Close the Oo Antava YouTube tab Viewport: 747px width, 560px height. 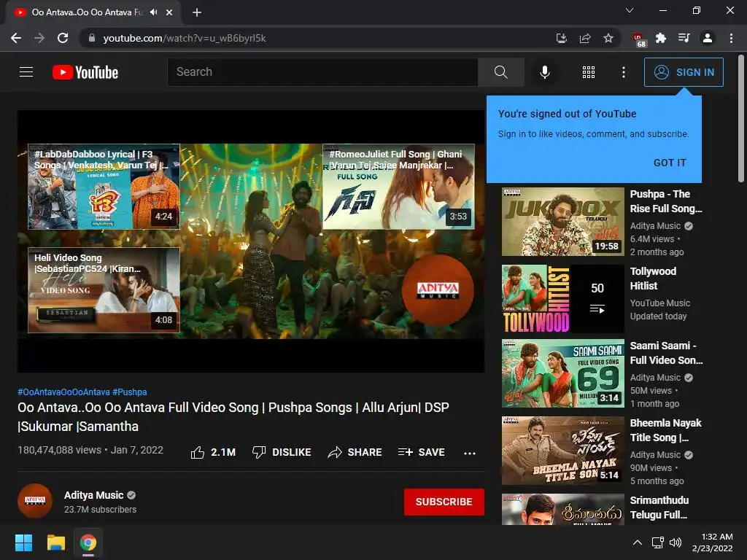pos(169,12)
